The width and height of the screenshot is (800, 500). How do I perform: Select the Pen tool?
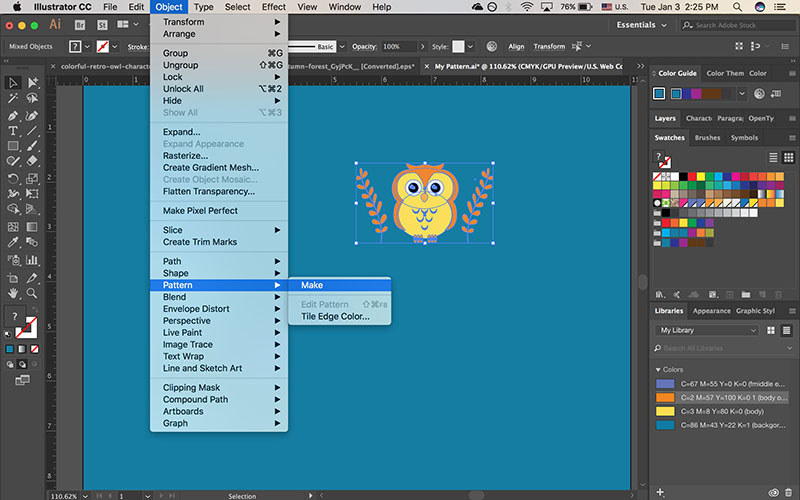[13, 116]
